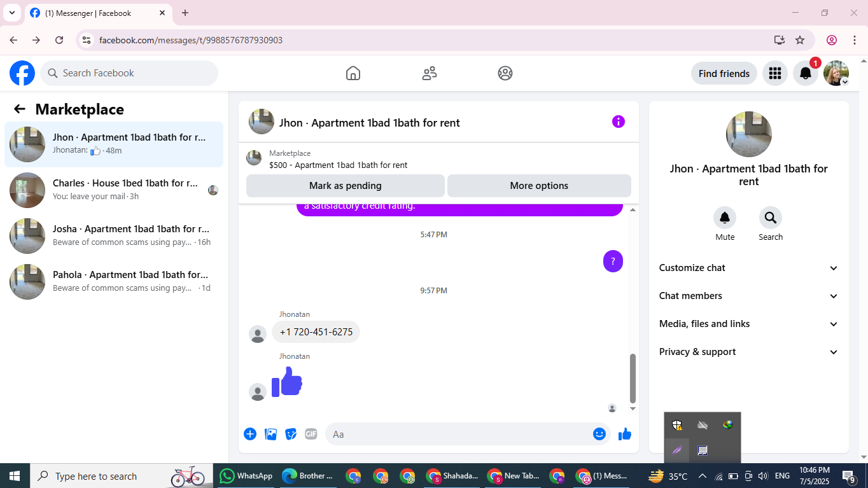Click the phone number message +1 720-451-6275
The image size is (868, 488).
(316, 332)
